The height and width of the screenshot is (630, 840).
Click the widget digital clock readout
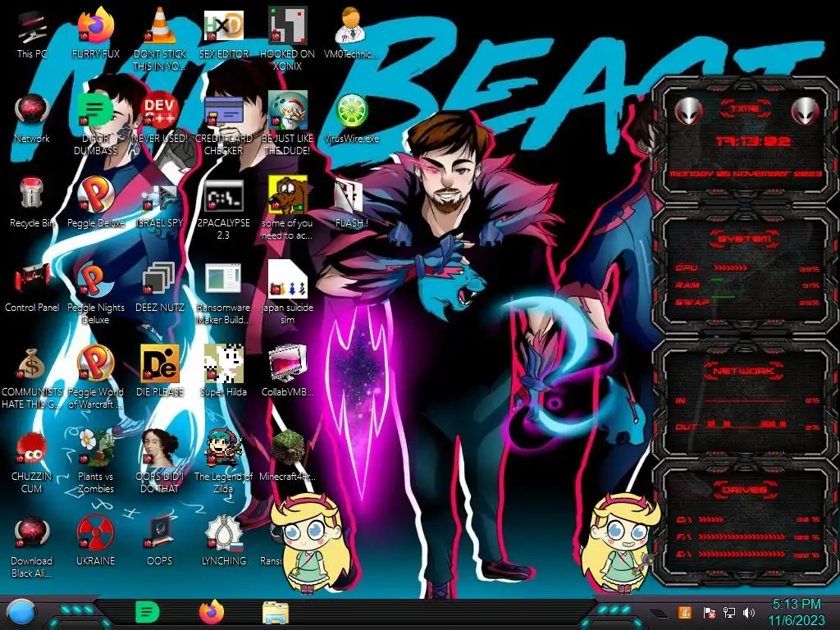(x=753, y=141)
